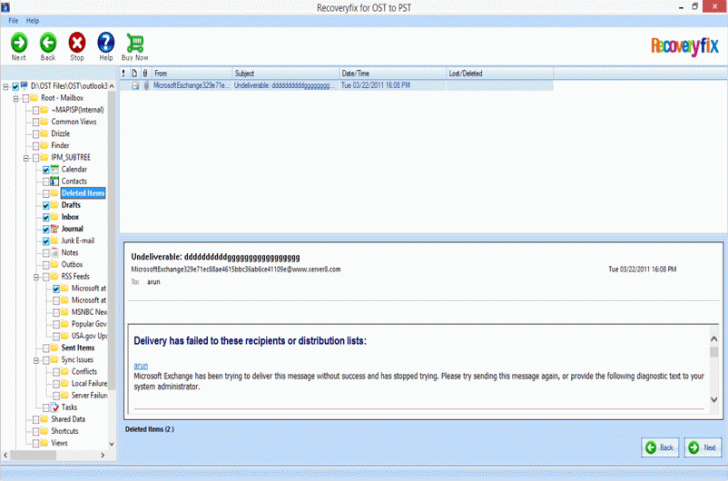The height and width of the screenshot is (481, 728).
Task: Select the Finder folder
Action: 60,145
